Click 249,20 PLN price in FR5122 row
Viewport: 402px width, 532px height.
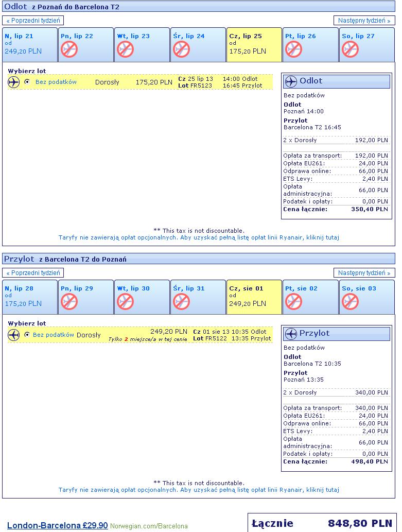click(169, 332)
